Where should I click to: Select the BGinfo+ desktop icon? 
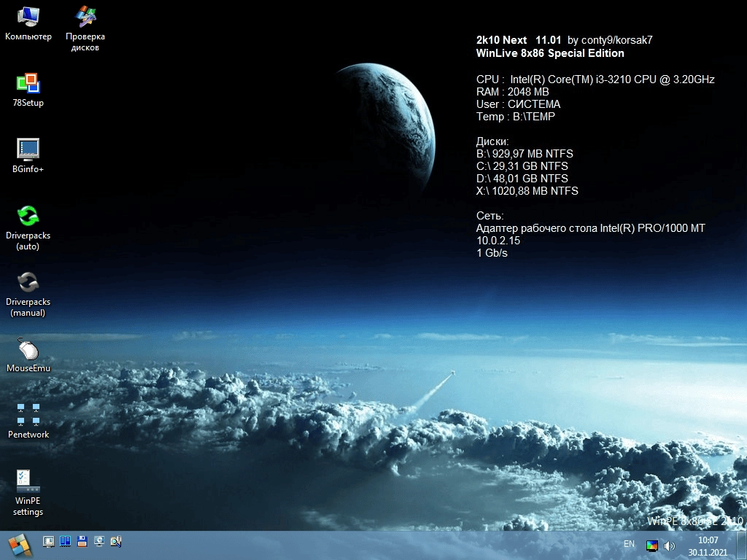pos(28,156)
